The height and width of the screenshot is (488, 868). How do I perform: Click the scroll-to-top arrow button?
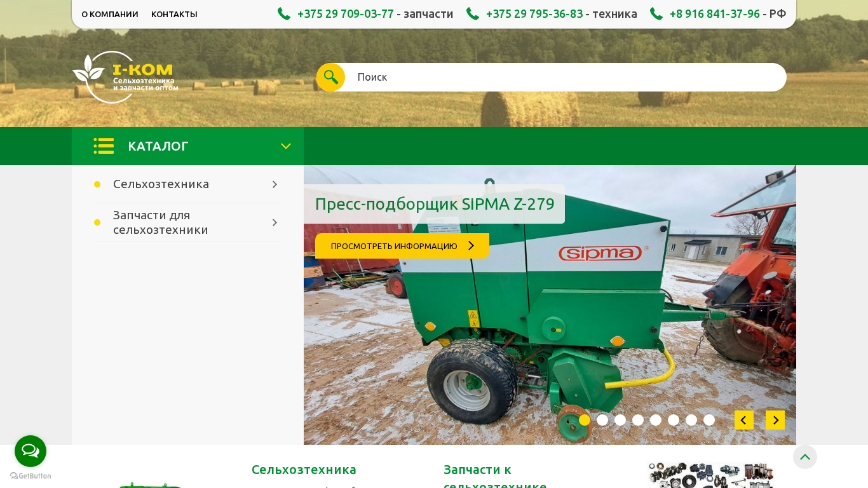point(804,457)
